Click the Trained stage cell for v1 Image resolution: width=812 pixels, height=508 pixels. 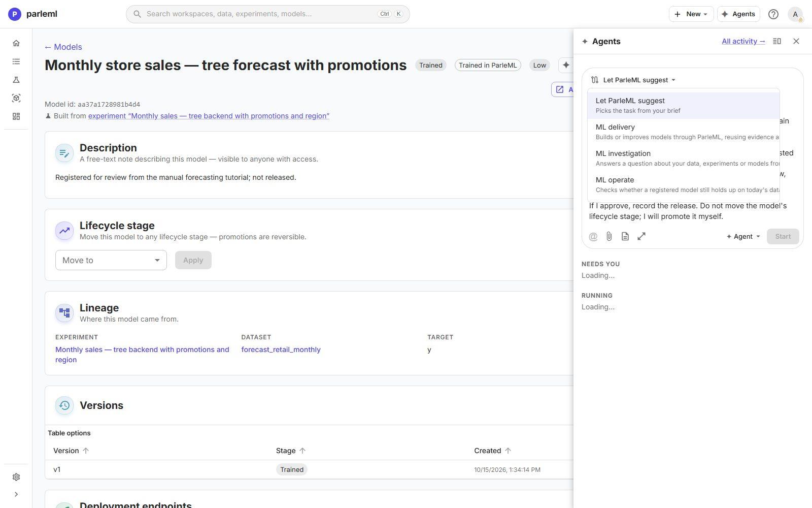pos(292,469)
